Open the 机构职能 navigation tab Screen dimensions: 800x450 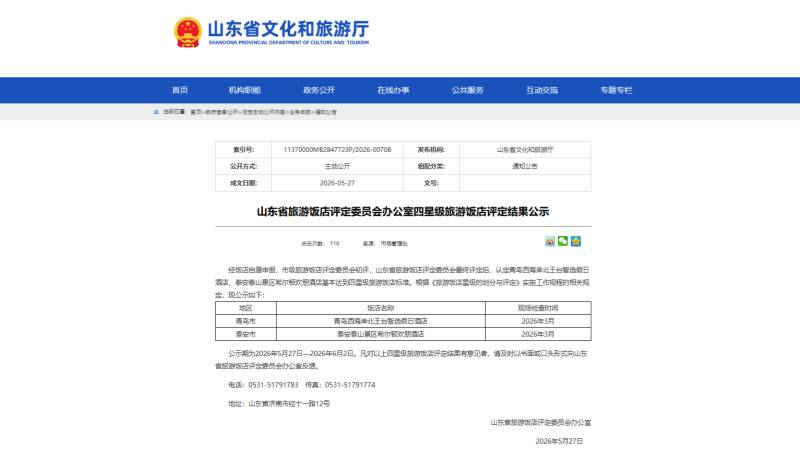pyautogui.click(x=244, y=90)
